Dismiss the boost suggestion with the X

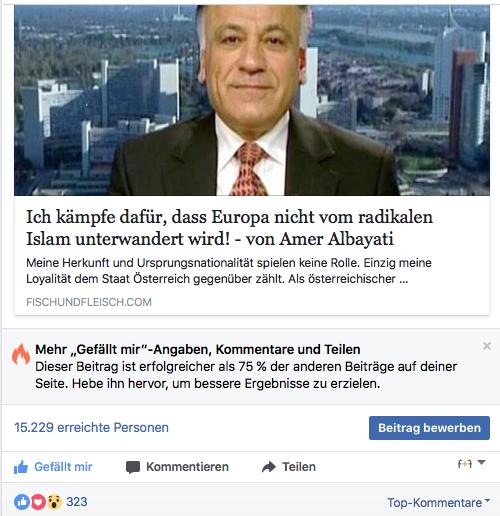click(x=487, y=346)
